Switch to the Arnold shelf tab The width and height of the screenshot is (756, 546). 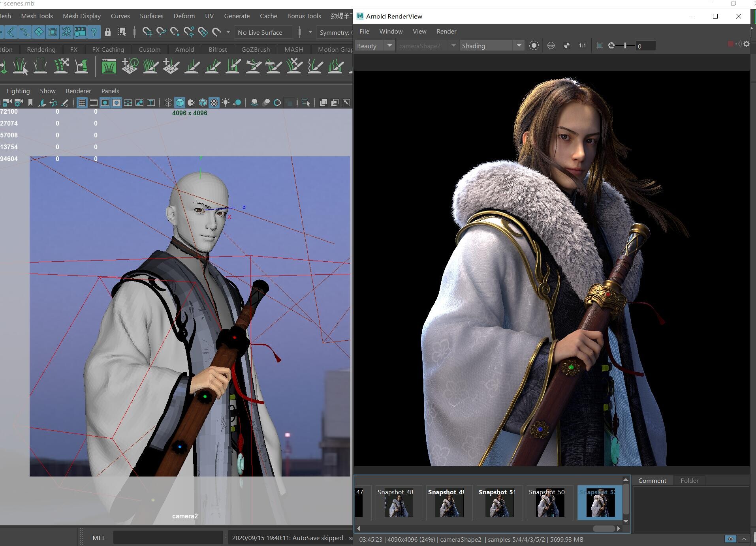tap(184, 49)
